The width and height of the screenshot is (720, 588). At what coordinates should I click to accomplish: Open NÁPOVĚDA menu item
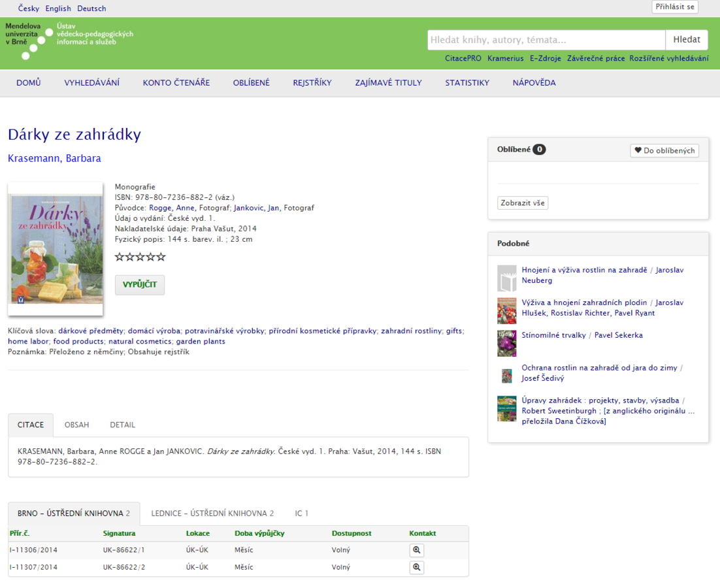tap(534, 82)
